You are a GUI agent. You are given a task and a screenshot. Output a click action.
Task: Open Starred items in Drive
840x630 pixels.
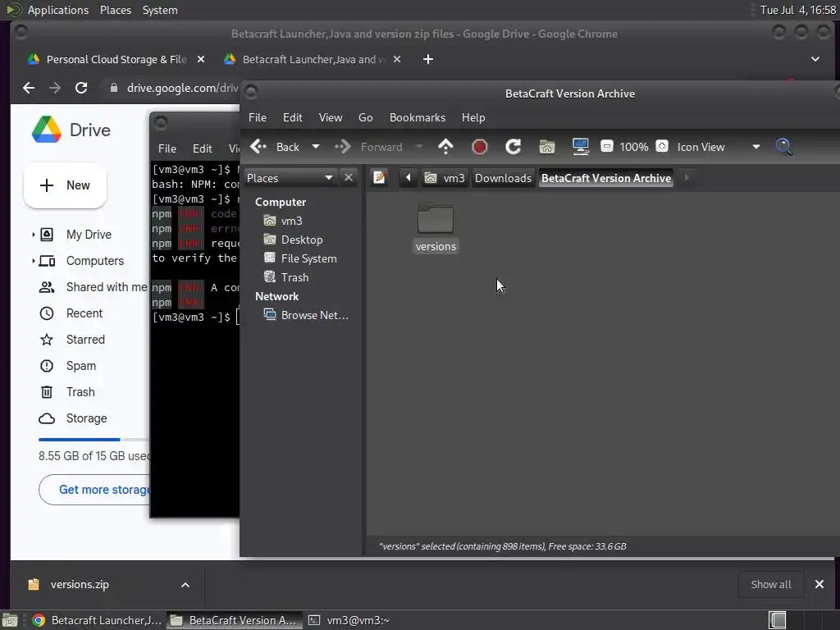tap(85, 340)
